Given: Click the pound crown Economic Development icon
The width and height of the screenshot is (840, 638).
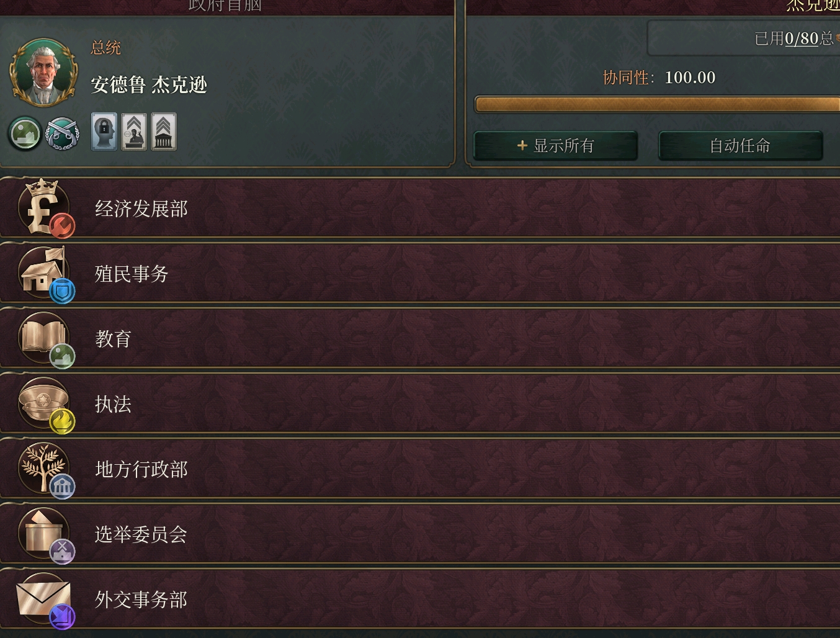Looking at the screenshot, I should pos(45,209).
